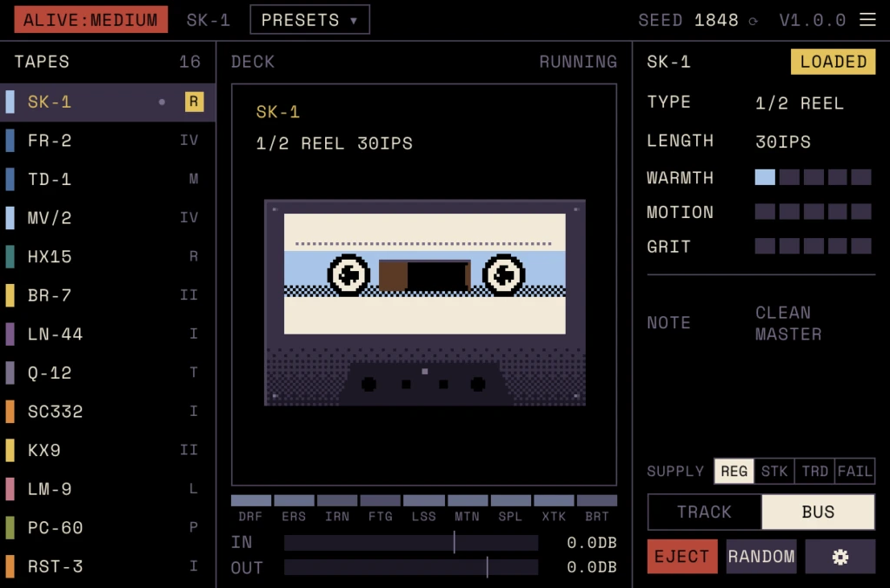Screen dimensions: 890x588
Task: Click the tapes count 16
Action: click(x=189, y=62)
